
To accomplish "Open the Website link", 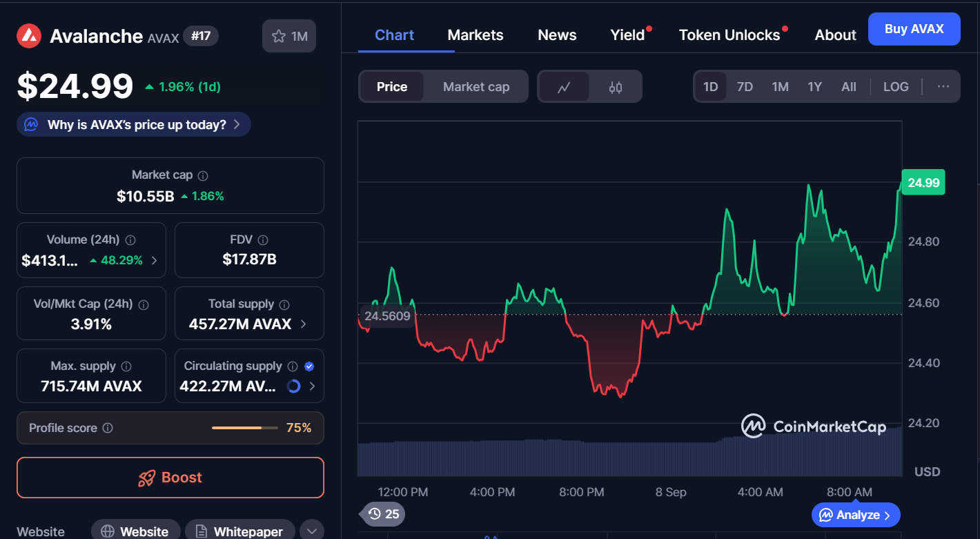I will [135, 531].
